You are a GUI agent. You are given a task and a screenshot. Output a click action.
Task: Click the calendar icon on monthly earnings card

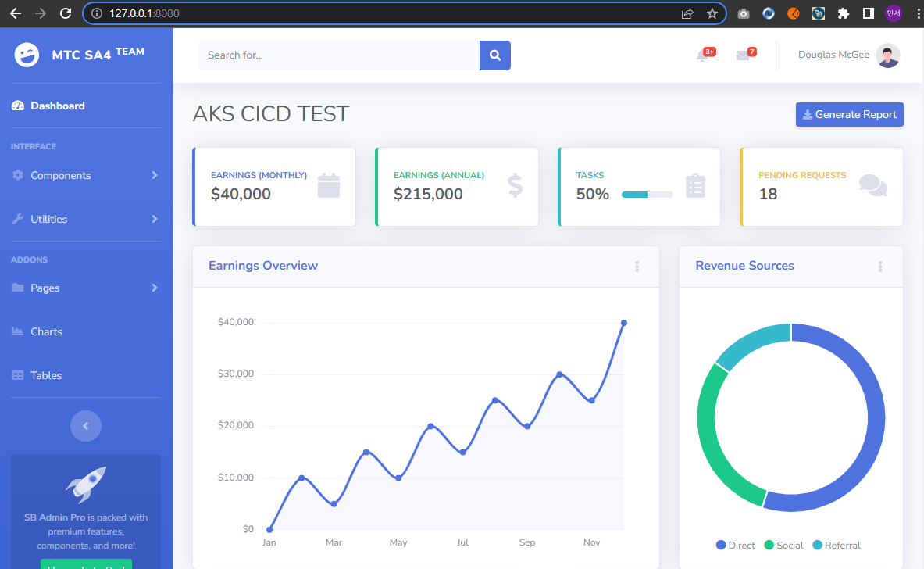click(329, 185)
